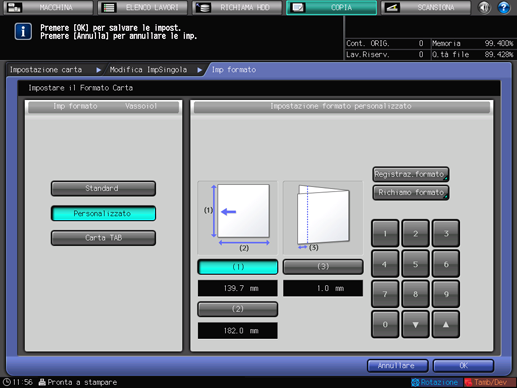The height and width of the screenshot is (388, 517).
Task: Confirm settings with OK button
Action: tap(463, 366)
